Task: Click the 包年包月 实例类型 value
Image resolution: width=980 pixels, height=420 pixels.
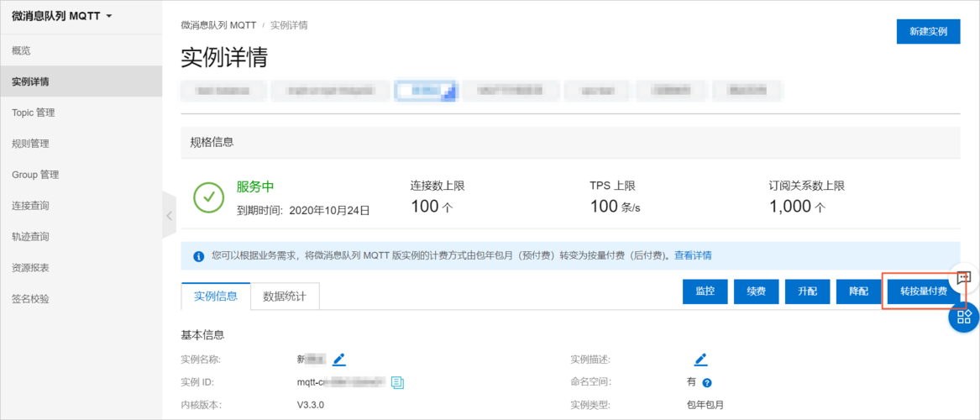Action: (x=705, y=404)
